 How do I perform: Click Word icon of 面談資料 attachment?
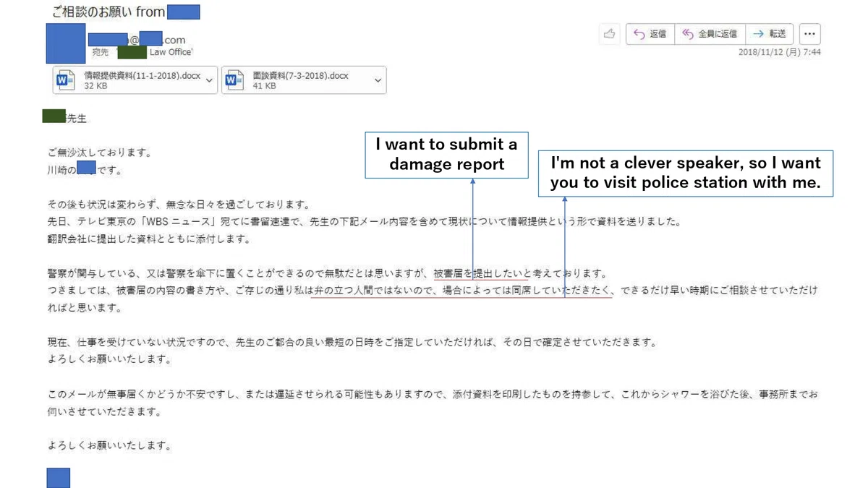(x=234, y=80)
